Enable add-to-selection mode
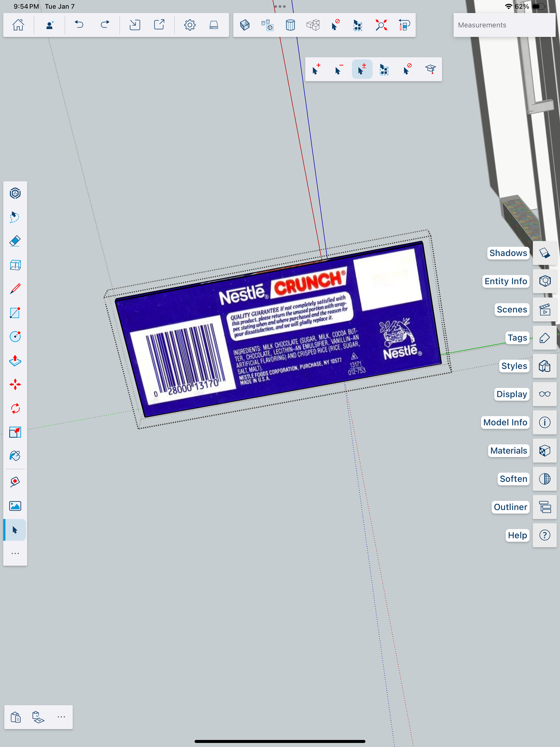The image size is (560, 747). pos(316,69)
